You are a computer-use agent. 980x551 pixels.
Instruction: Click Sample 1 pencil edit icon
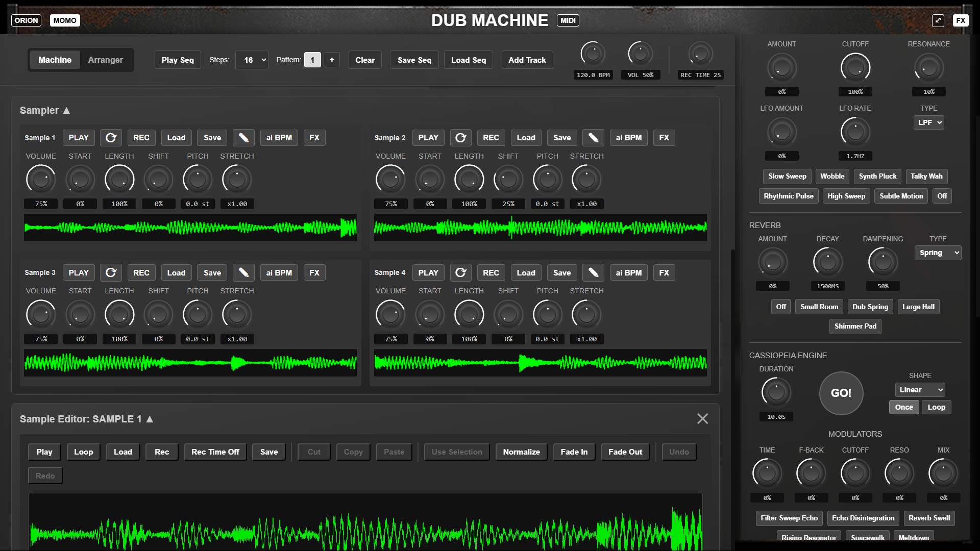click(243, 138)
